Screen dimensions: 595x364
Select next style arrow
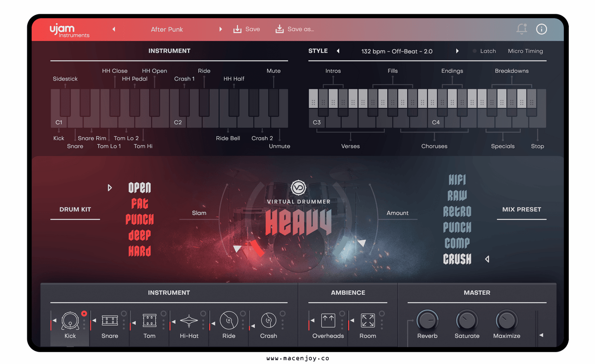tap(457, 51)
